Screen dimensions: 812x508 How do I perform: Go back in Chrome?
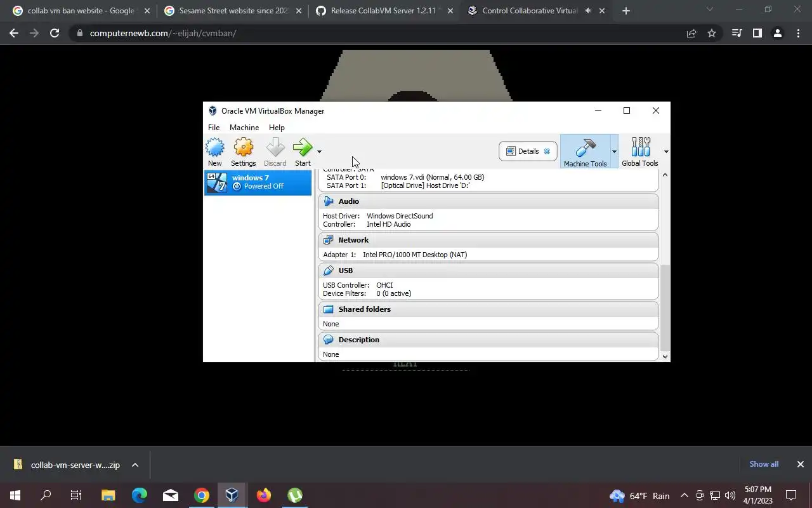pyautogui.click(x=14, y=33)
